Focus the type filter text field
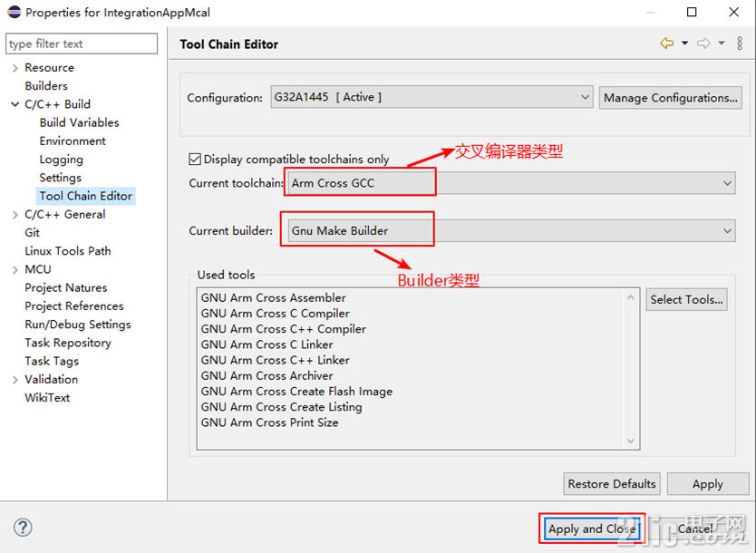756x553 pixels. point(82,44)
